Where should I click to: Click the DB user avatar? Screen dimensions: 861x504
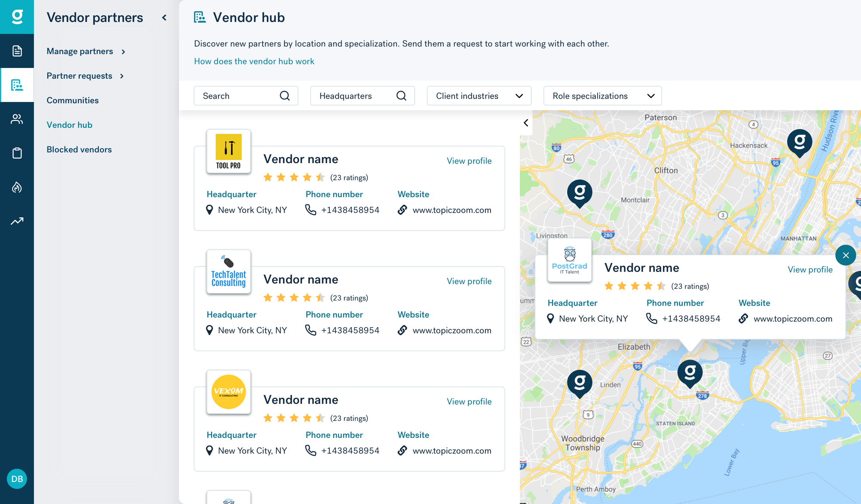(x=17, y=479)
